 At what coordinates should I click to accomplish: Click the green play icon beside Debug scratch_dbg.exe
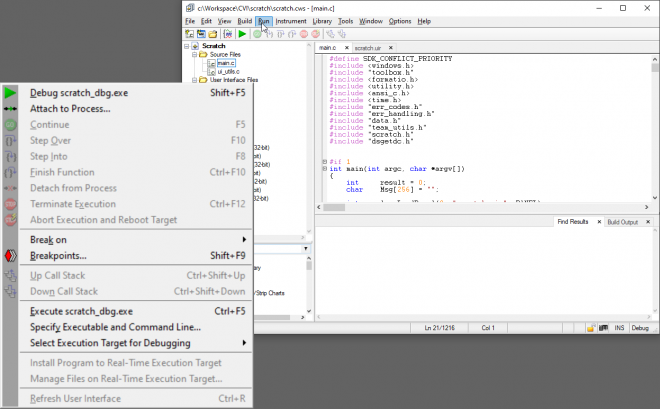coord(11,92)
